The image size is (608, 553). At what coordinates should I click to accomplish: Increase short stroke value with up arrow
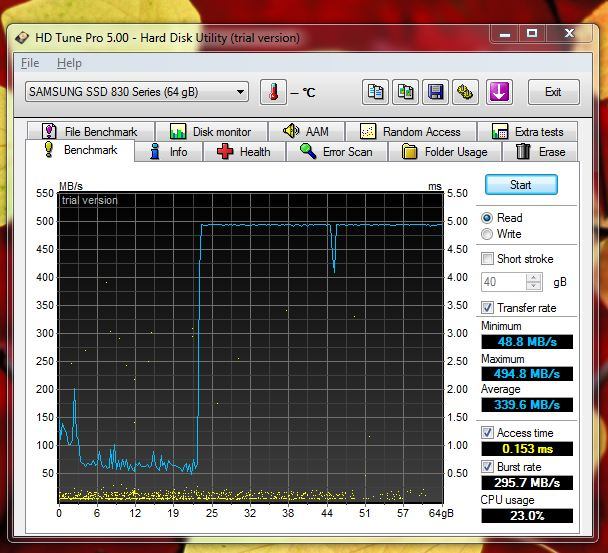click(x=534, y=278)
